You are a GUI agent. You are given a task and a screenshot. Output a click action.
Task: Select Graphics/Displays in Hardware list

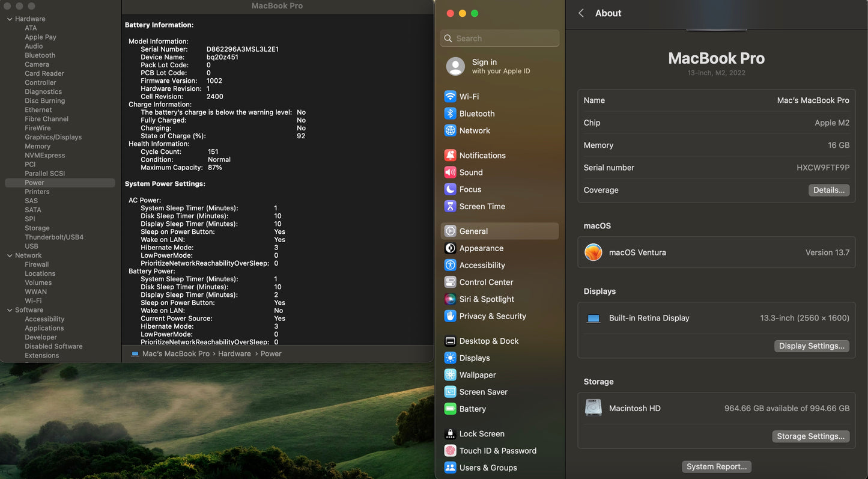click(53, 137)
